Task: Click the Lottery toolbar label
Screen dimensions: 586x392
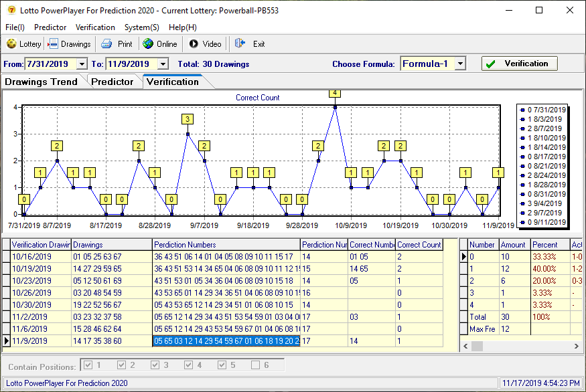Action: pos(30,44)
